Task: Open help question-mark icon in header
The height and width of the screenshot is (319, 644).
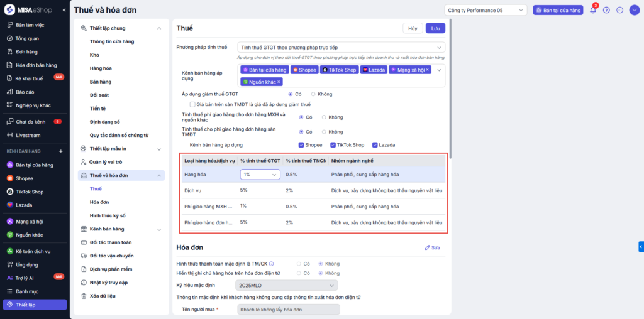Action: (x=606, y=10)
